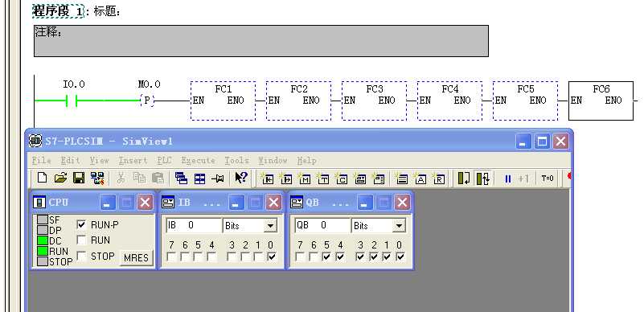Save the PLC simulation with disk icon
The width and height of the screenshot is (644, 312).
coord(79,178)
